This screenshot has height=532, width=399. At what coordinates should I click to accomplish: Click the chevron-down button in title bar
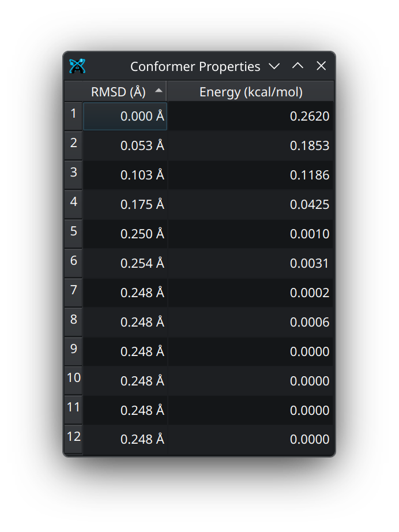pyautogui.click(x=274, y=66)
